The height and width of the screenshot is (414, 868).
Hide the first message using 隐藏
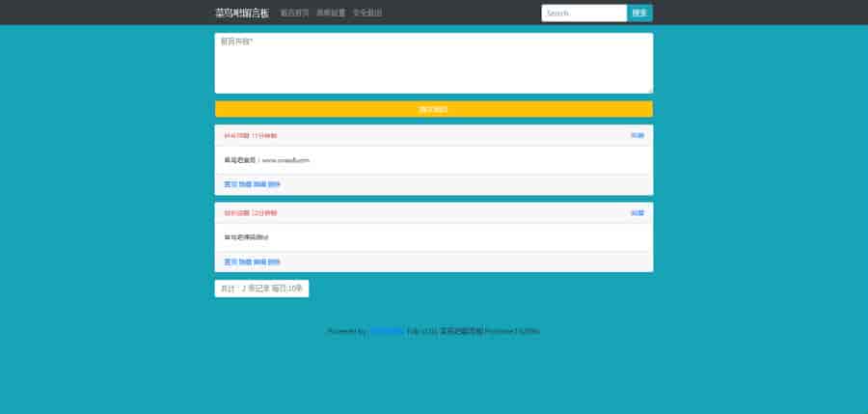(x=245, y=184)
